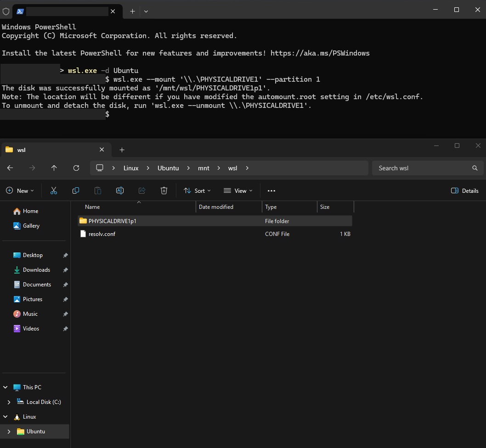Close the wsl File Explorer tab
The height and width of the screenshot is (448, 486).
coord(102,150)
